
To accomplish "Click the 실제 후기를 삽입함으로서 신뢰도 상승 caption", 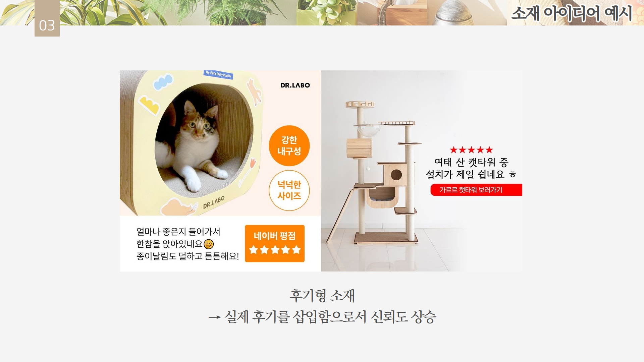I will (x=330, y=317).
